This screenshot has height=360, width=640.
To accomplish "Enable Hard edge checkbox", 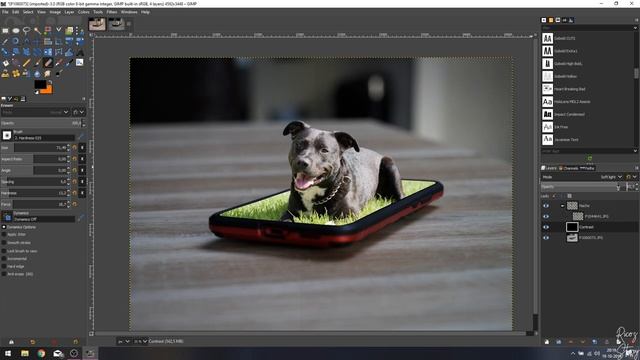I will coord(4,267).
